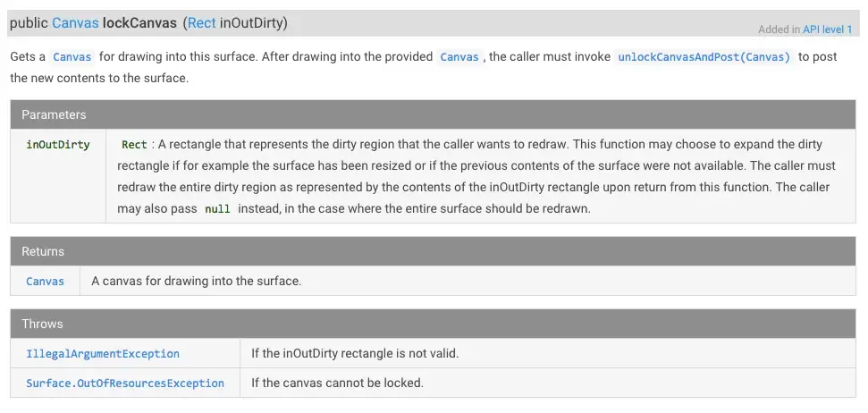Open the unlockCanvasAndPost(Canvas) method link
This screenshot has height=413, width=868.
(704, 57)
